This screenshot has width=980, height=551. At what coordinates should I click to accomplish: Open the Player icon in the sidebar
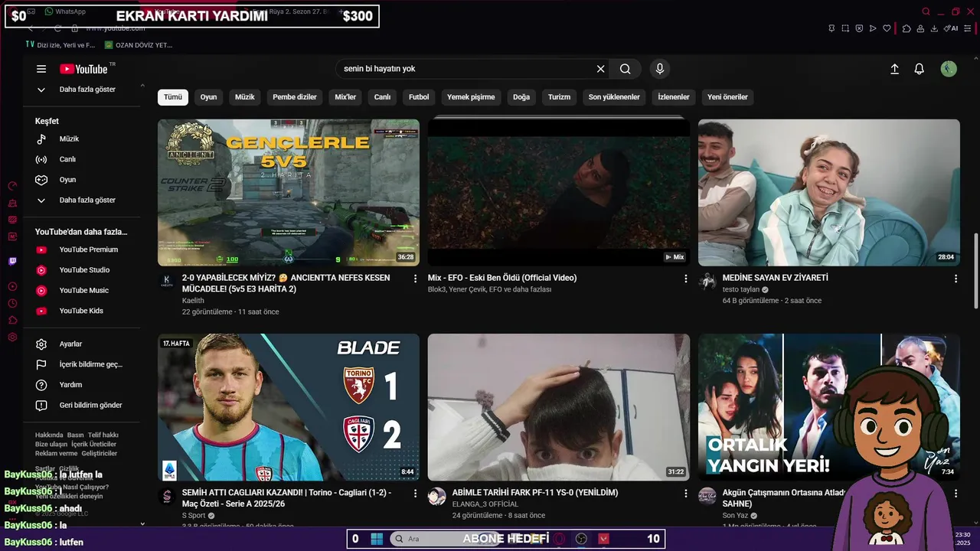(12, 286)
